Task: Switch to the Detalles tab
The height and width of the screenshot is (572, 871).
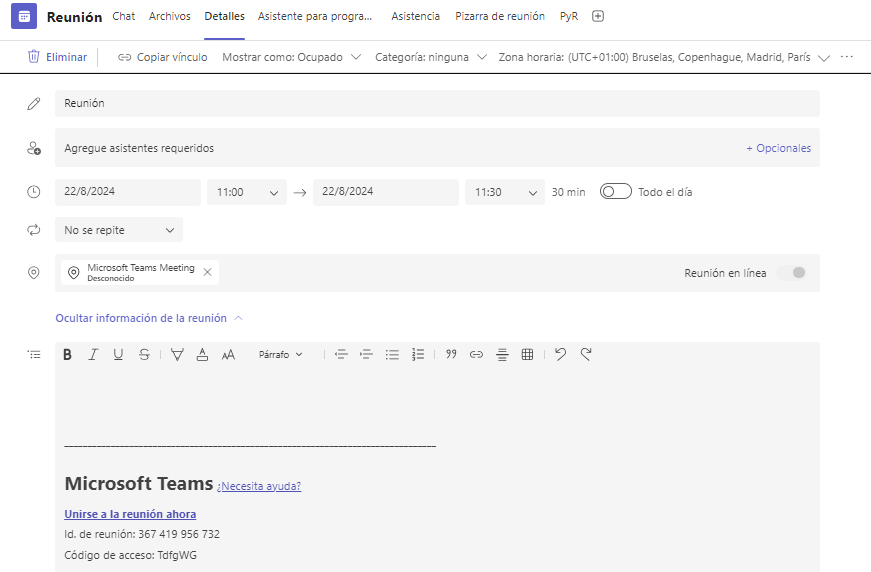Action: [x=224, y=16]
